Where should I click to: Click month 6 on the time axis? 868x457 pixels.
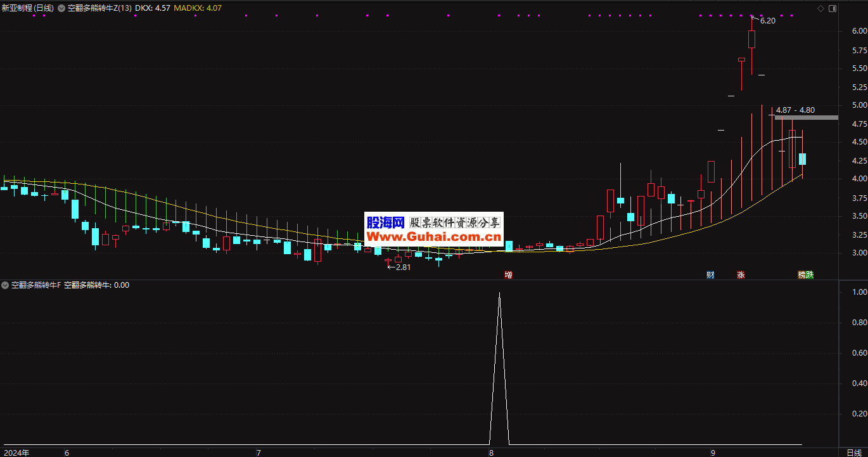(x=67, y=453)
